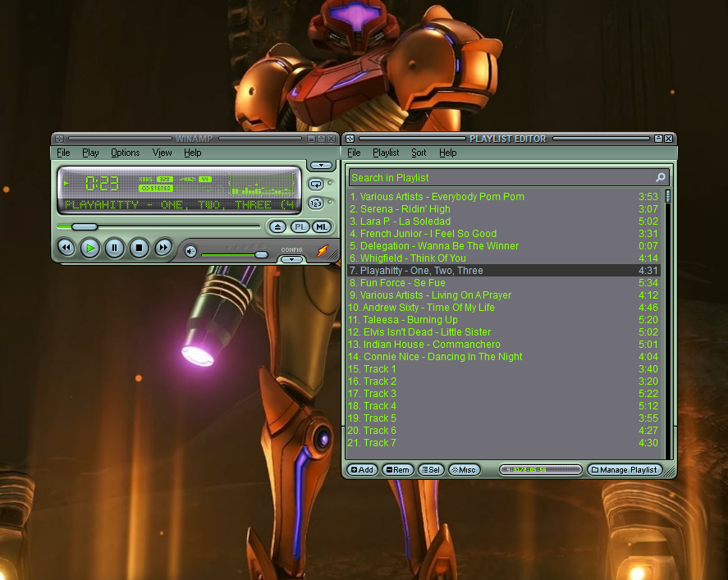
Task: Click the scrolling song title display
Action: (179, 204)
